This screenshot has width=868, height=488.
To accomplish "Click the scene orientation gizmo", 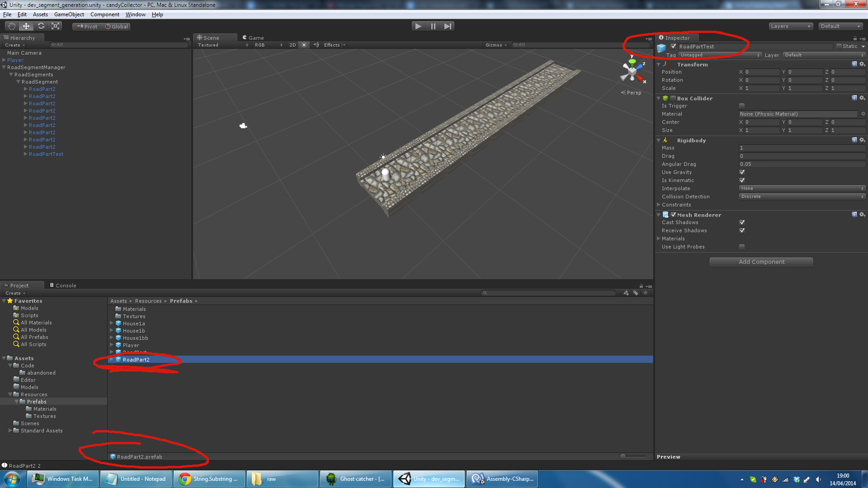I will click(632, 71).
